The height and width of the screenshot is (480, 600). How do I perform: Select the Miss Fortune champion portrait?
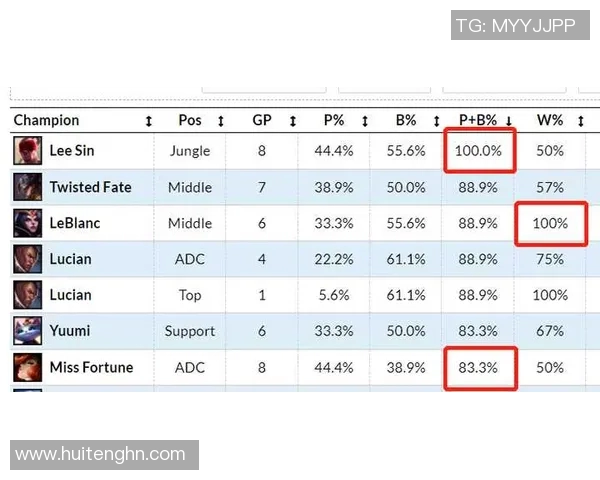(28, 367)
